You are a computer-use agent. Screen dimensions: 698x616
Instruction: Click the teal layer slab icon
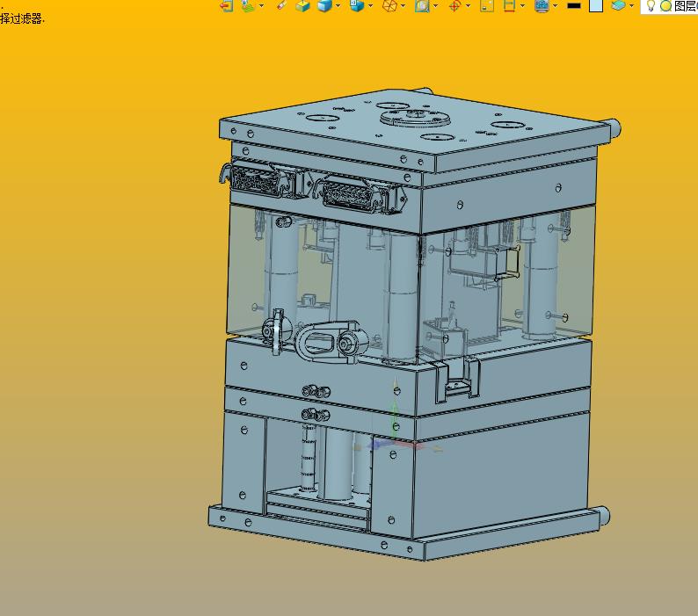pos(618,5)
